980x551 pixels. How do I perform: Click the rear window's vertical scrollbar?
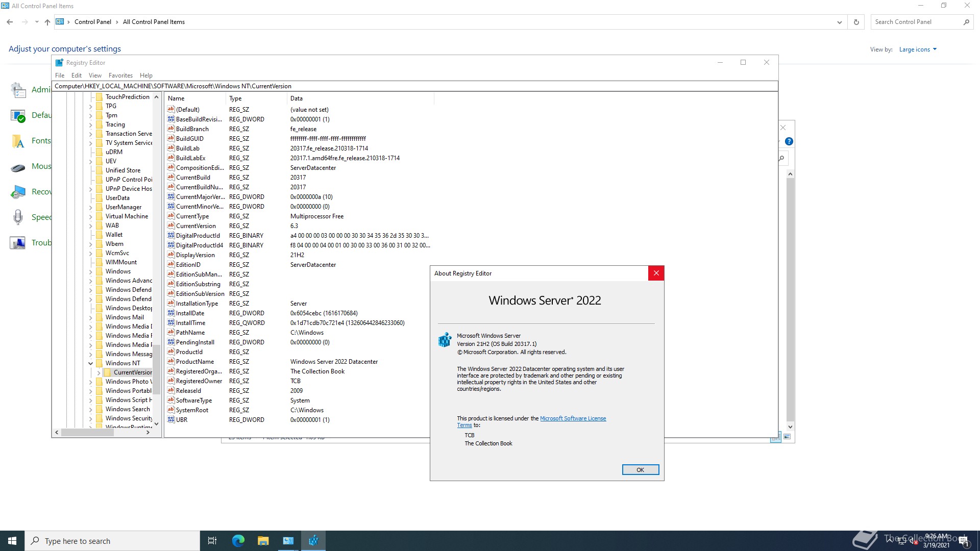[790, 300]
